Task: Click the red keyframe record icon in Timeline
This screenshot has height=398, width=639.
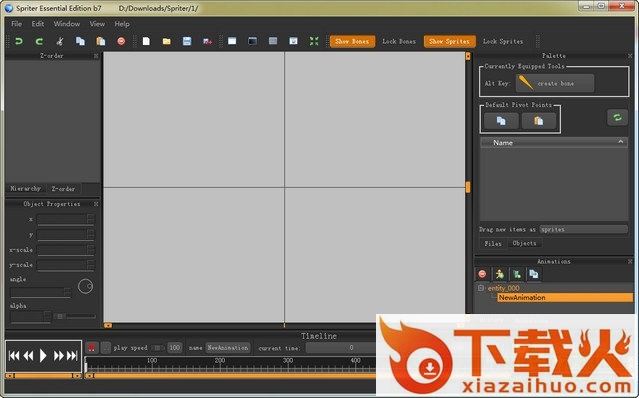Action: click(92, 347)
